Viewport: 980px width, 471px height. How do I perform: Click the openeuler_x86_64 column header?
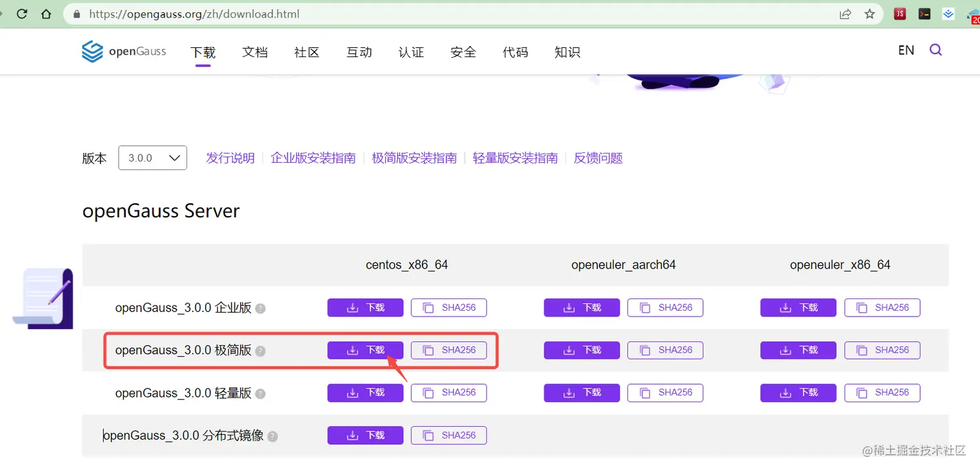(x=840, y=265)
